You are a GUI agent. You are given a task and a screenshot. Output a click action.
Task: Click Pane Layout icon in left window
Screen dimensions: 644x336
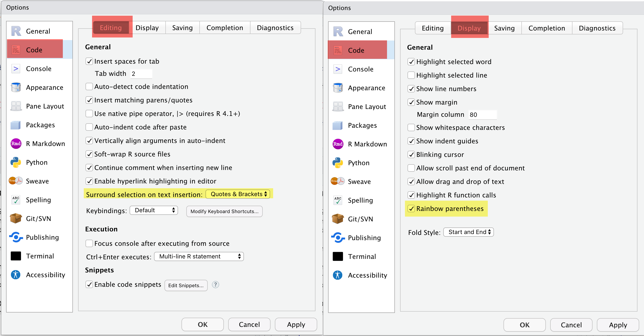click(x=16, y=106)
